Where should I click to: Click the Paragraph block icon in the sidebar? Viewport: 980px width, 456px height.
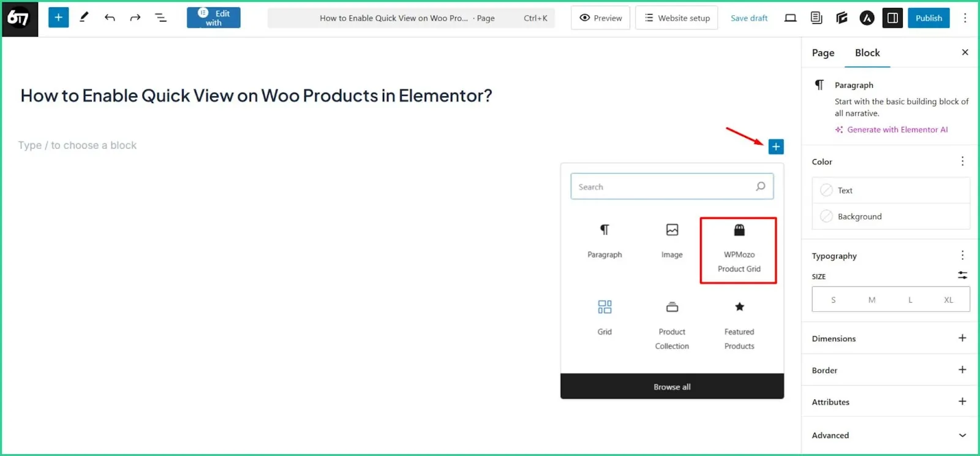point(819,85)
